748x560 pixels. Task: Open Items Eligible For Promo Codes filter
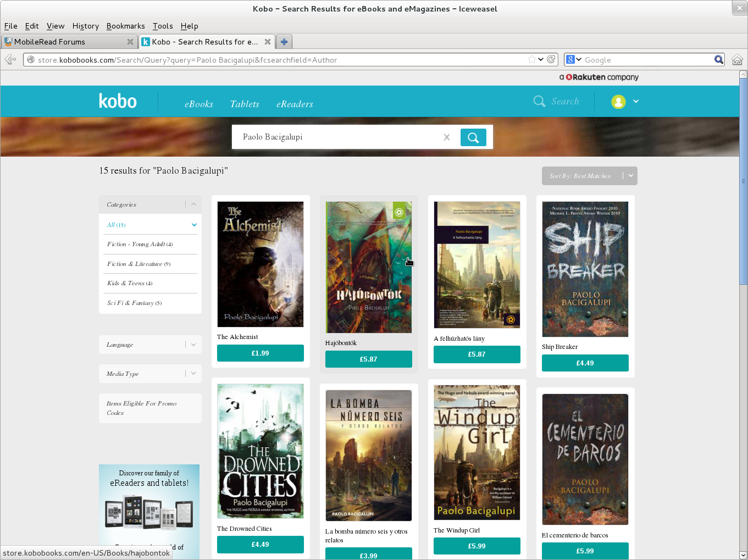tap(150, 408)
